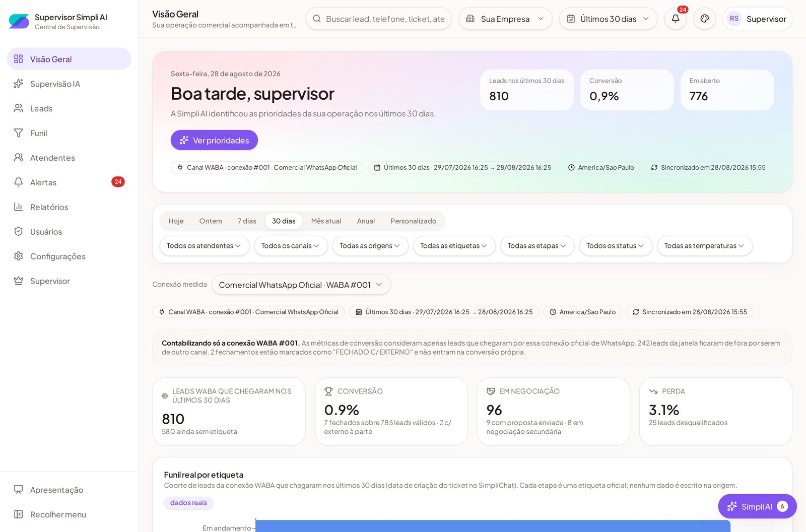Click the Funil funnel icon
The image size is (806, 532).
[x=19, y=133]
